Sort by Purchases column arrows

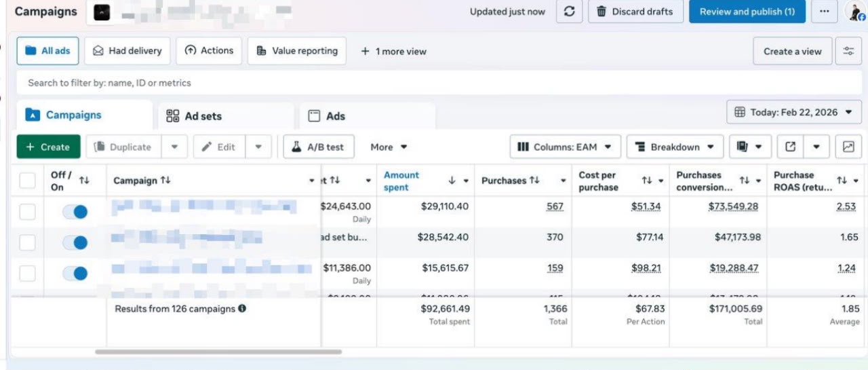534,181
